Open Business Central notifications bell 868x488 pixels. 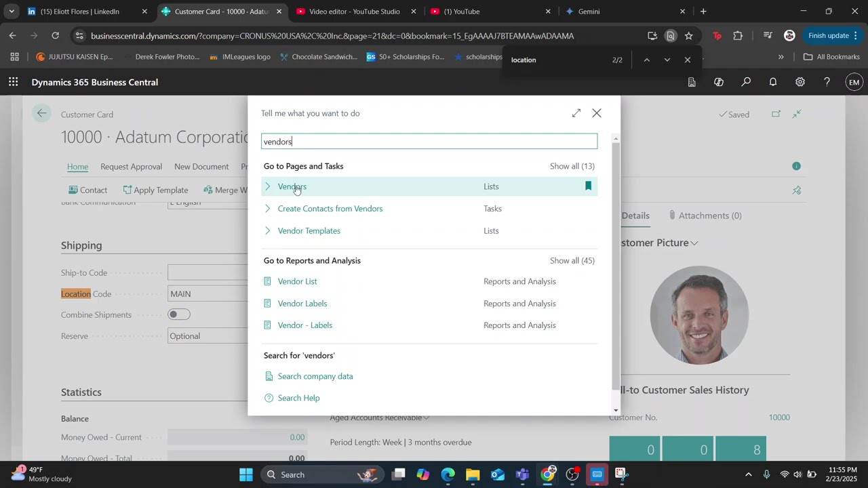click(x=773, y=82)
